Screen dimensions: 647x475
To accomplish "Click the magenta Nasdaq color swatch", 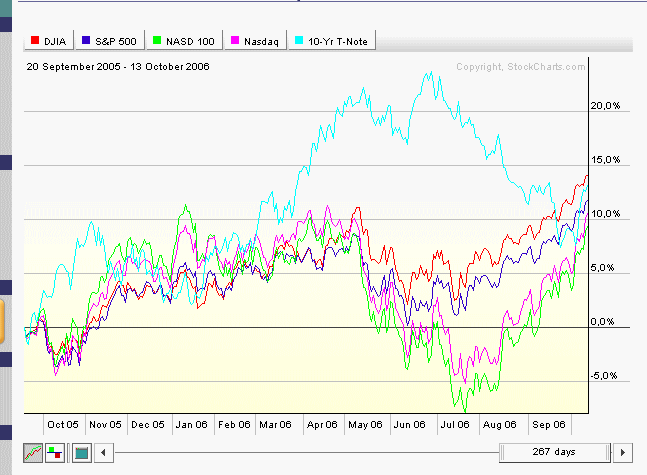I will point(235,40).
